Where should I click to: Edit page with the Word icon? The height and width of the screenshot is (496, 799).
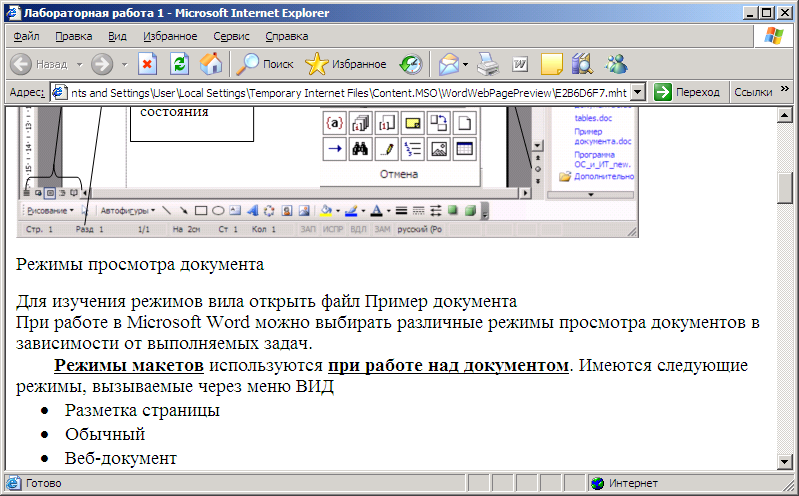click(520, 64)
